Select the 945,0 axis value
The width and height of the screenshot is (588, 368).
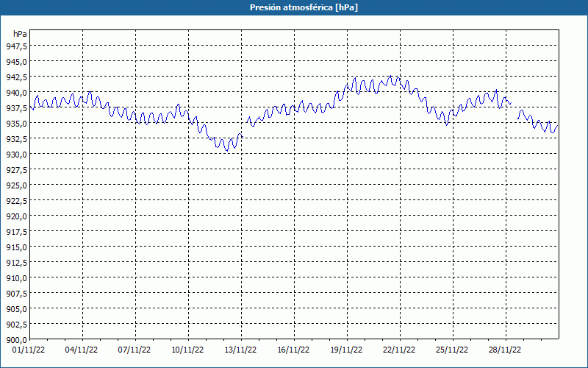16,61
